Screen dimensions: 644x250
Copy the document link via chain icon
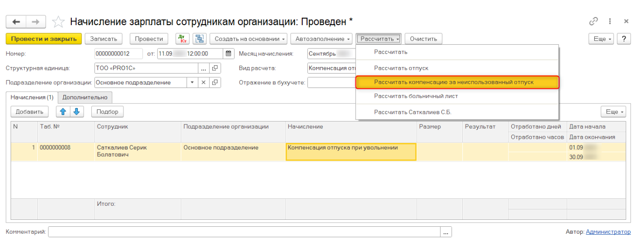pyautogui.click(x=593, y=21)
